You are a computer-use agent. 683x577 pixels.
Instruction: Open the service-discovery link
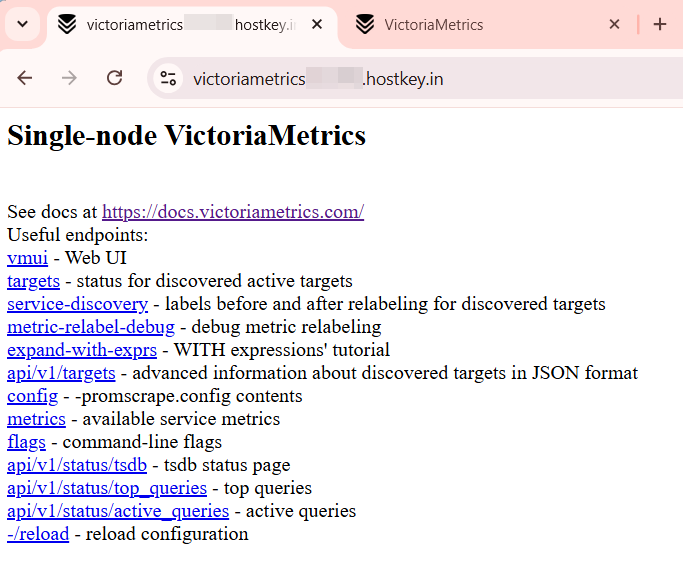click(77, 304)
